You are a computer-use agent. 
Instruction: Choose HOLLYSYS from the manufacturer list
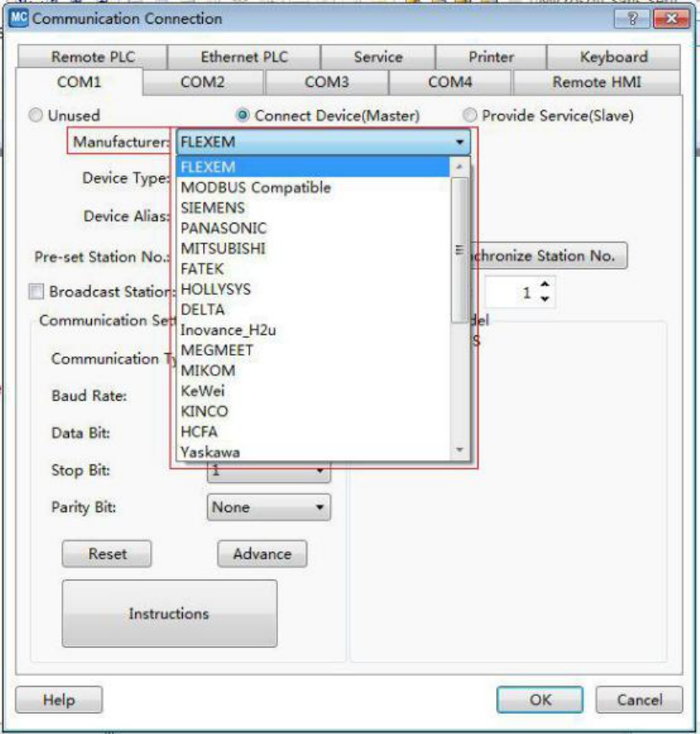(x=313, y=289)
